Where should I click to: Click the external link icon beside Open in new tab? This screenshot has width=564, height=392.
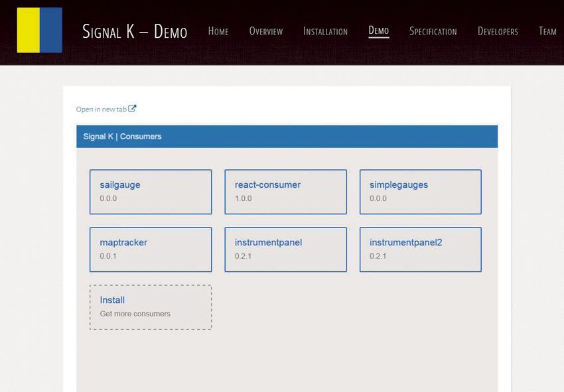[132, 108]
